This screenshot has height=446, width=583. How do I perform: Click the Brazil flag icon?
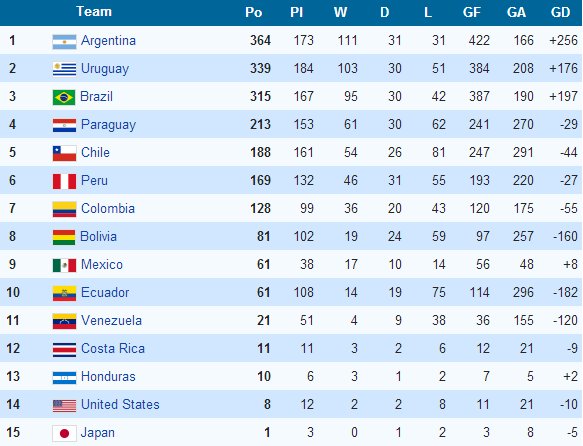pos(64,97)
